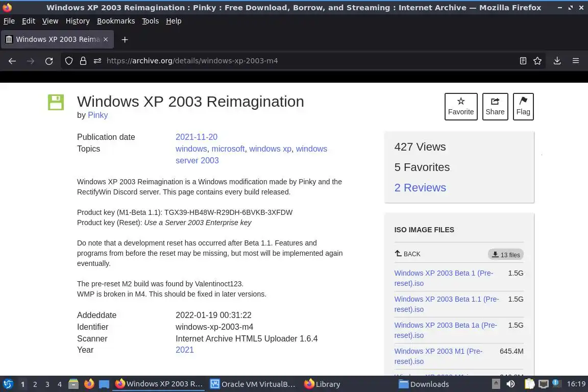Click the product key TGX39-HB48W-R29DH-6BVKB-3XFDW text

click(x=228, y=212)
